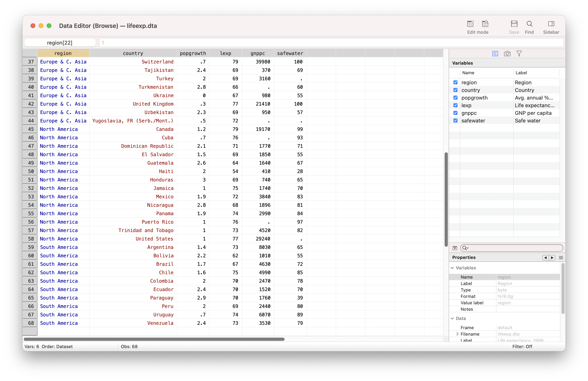
Task: Click Obs: 68 in status bar
Action: (x=129, y=347)
